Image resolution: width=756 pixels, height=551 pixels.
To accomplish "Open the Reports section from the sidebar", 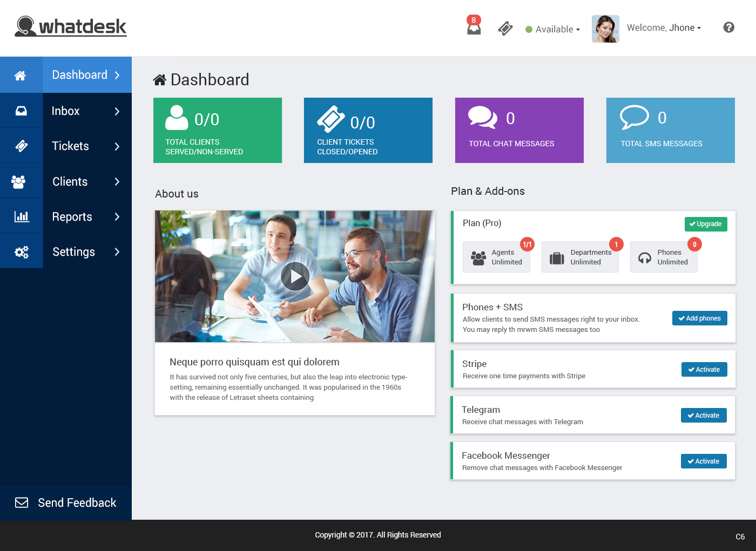I will [72, 216].
